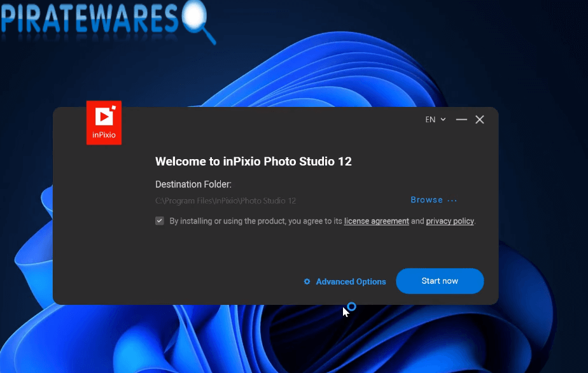Image resolution: width=588 pixels, height=373 pixels.
Task: Uncheck the license agreement checkbox
Action: 159,220
